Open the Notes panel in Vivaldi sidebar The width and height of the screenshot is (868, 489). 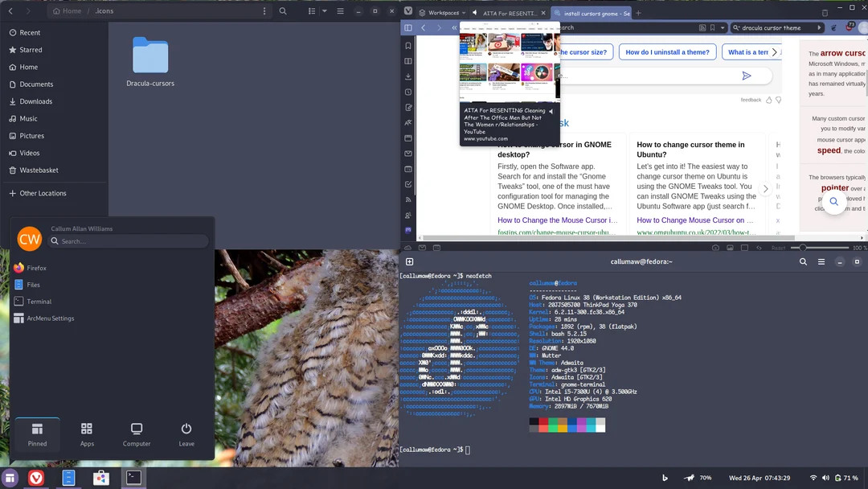pos(408,105)
